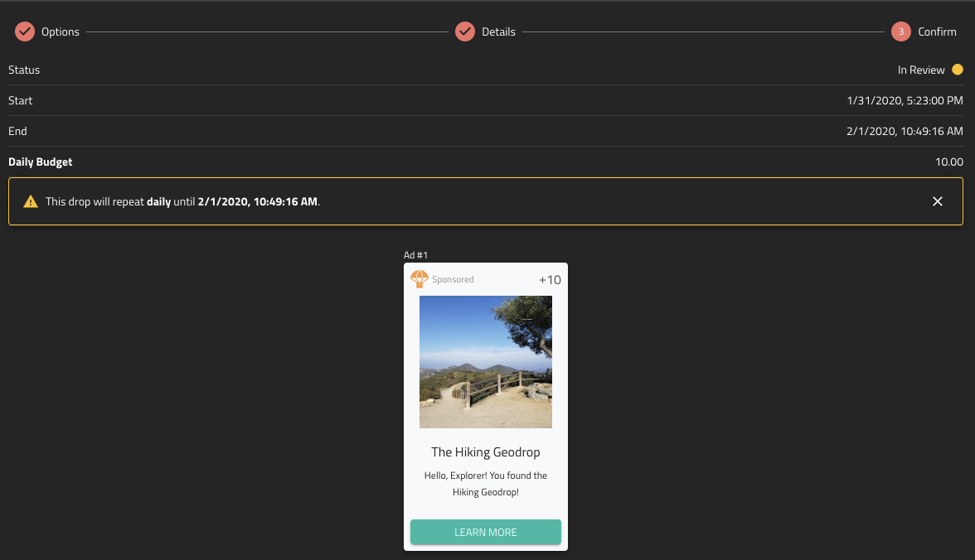Click the yellow warning triangle icon
The height and width of the screenshot is (560, 975).
(31, 201)
